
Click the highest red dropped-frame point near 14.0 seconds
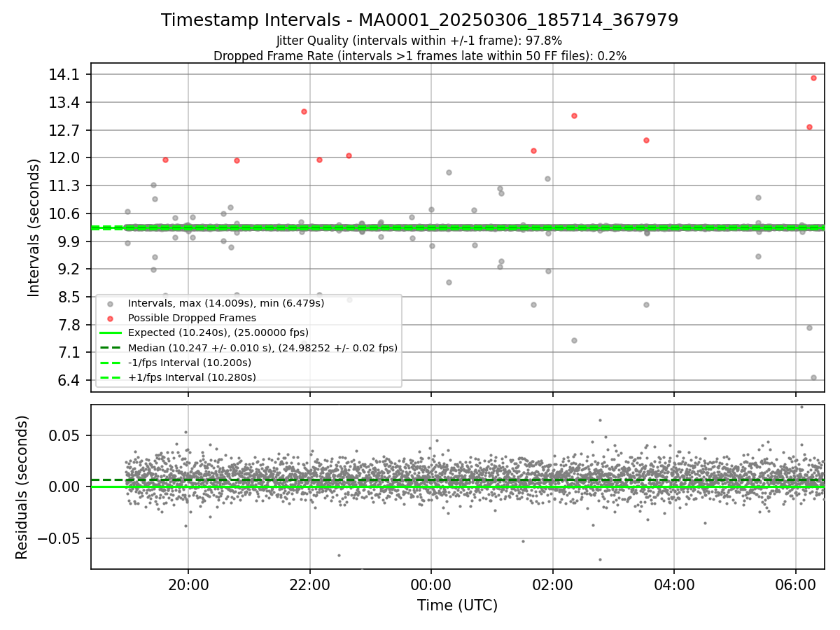813,78
